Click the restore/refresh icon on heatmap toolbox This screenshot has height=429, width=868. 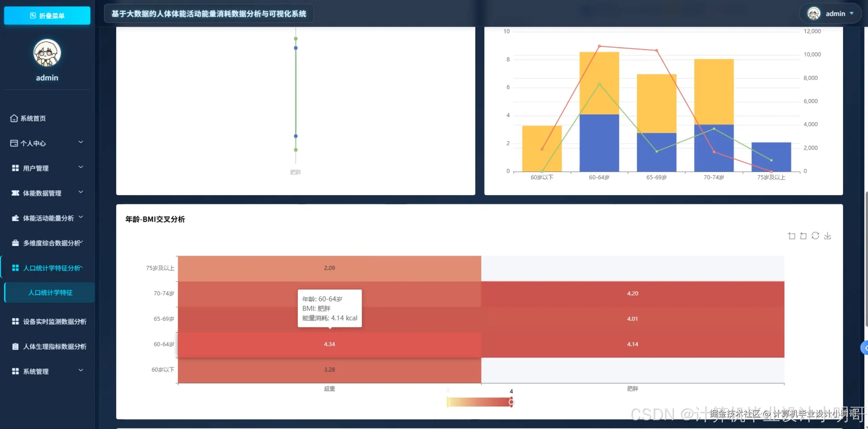(x=815, y=236)
